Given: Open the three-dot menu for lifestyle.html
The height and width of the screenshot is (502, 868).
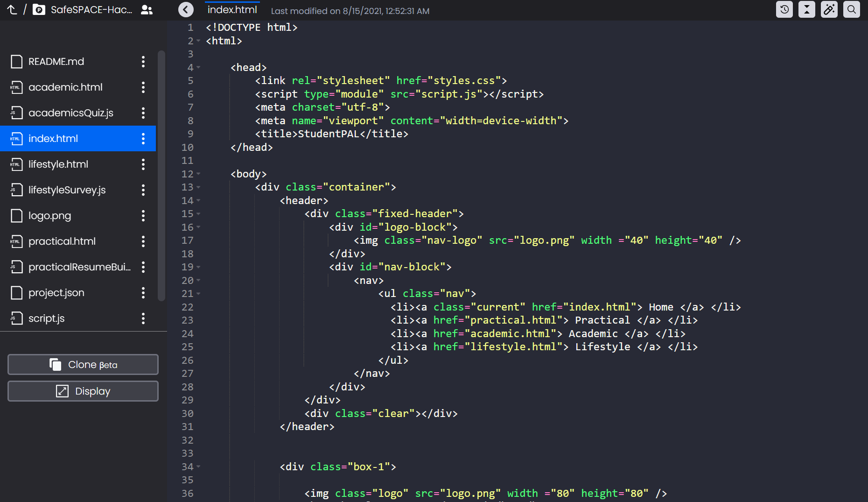Looking at the screenshot, I should click(x=143, y=164).
